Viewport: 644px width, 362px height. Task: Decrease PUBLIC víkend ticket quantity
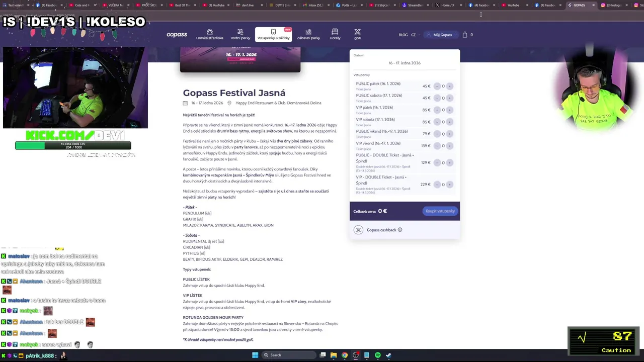pos(437,134)
